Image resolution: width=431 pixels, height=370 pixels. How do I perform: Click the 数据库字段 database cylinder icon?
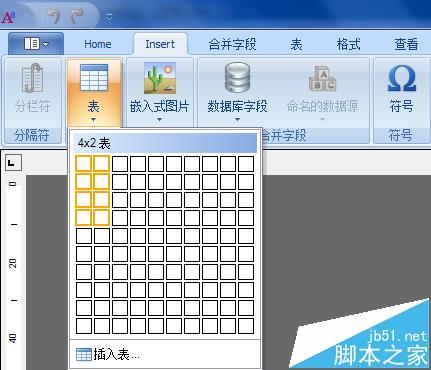pyautogui.click(x=237, y=78)
